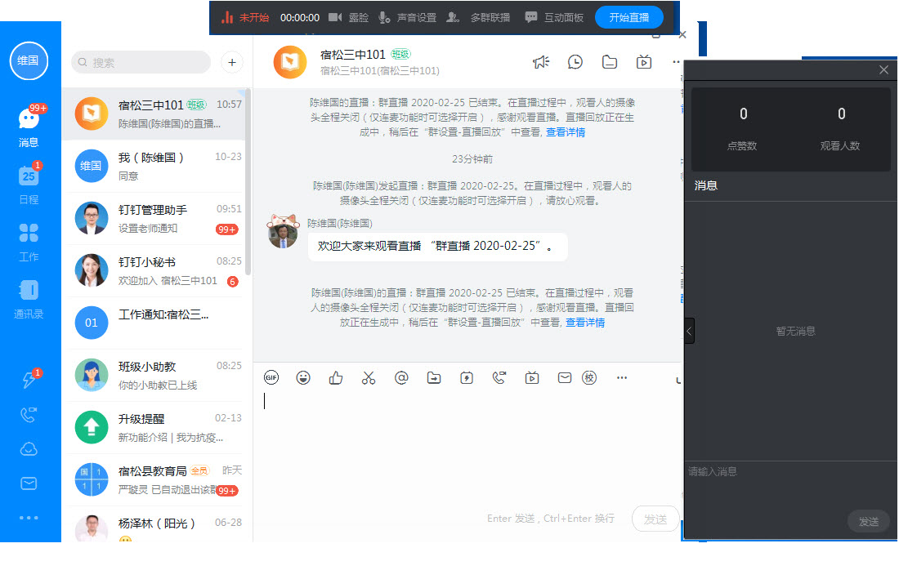Open group files folder in chat header
The image size is (899, 588).
coord(609,61)
